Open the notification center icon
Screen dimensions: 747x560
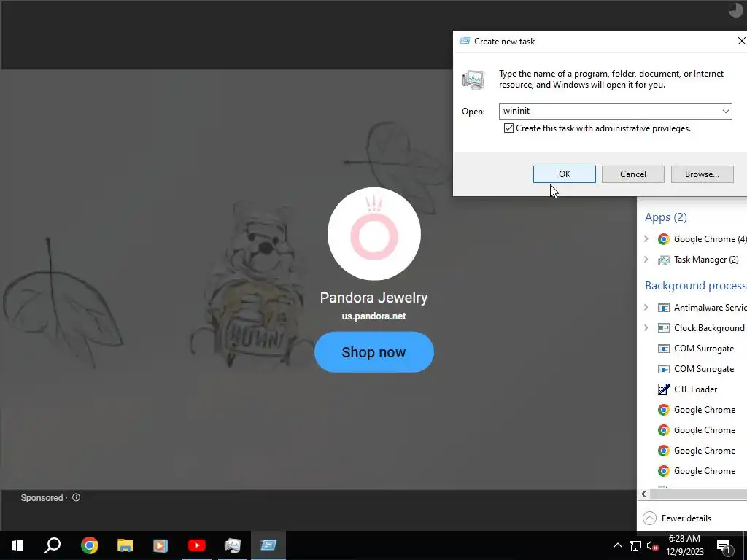724,545
